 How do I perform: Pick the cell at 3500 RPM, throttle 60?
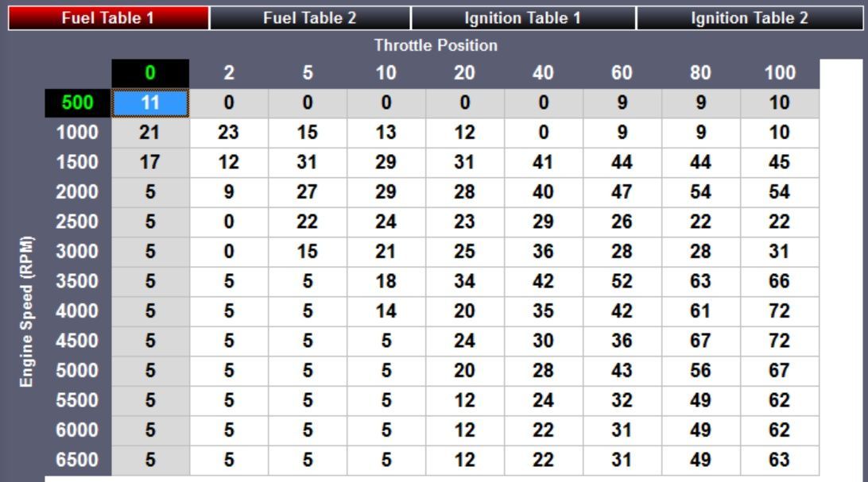pyautogui.click(x=622, y=281)
